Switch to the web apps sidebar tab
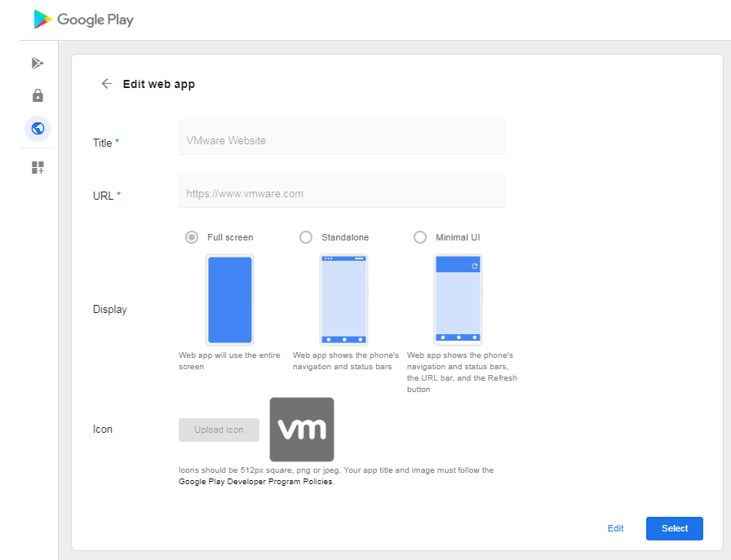 (37, 129)
